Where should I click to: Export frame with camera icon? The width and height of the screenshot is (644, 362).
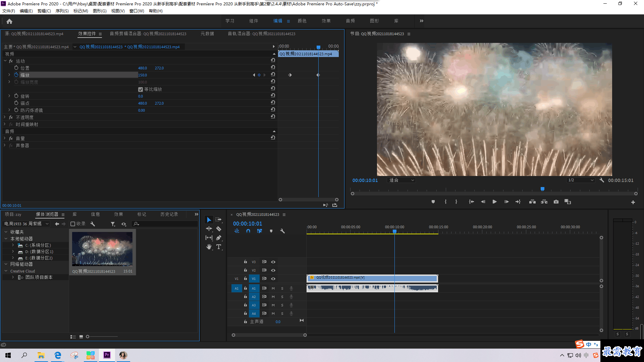point(556,202)
